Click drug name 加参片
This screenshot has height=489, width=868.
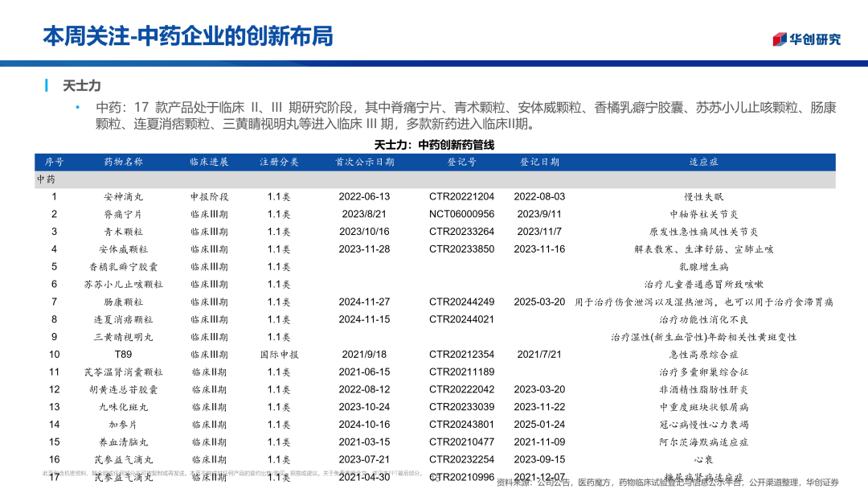coord(124,425)
